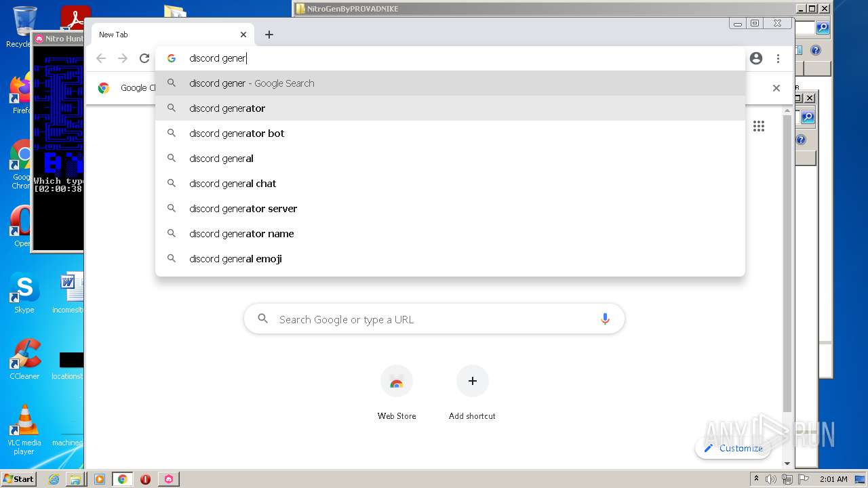Select the 'discord general' suggestion

point(450,159)
